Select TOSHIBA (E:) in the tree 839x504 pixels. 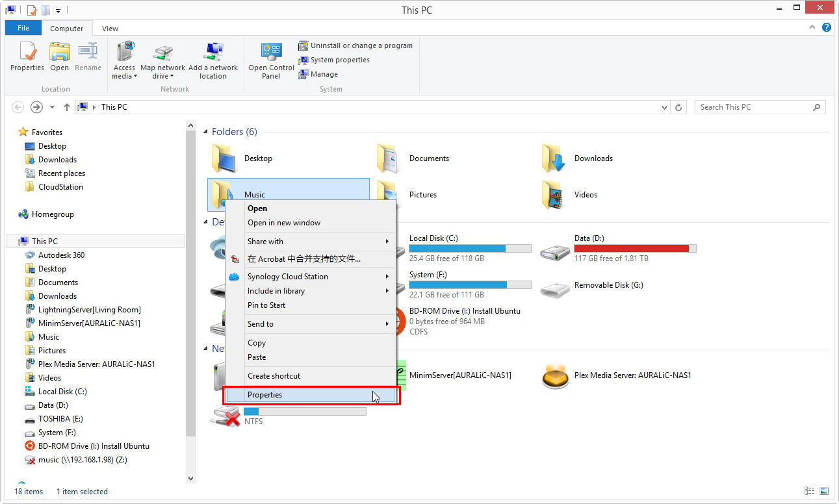tap(60, 419)
